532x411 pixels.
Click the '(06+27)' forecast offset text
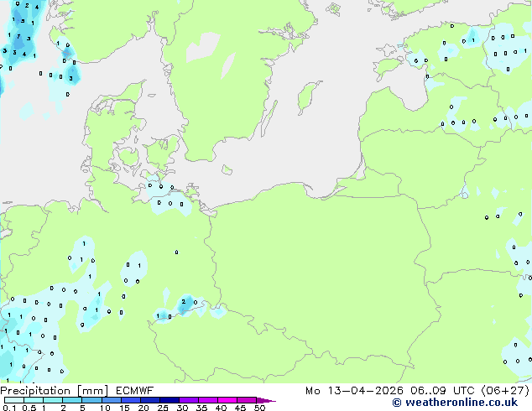pyautogui.click(x=505, y=391)
